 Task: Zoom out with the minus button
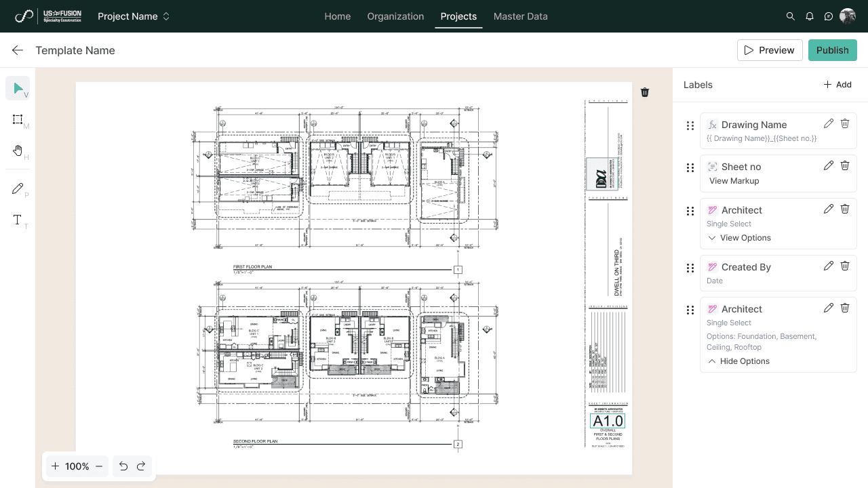click(x=99, y=466)
